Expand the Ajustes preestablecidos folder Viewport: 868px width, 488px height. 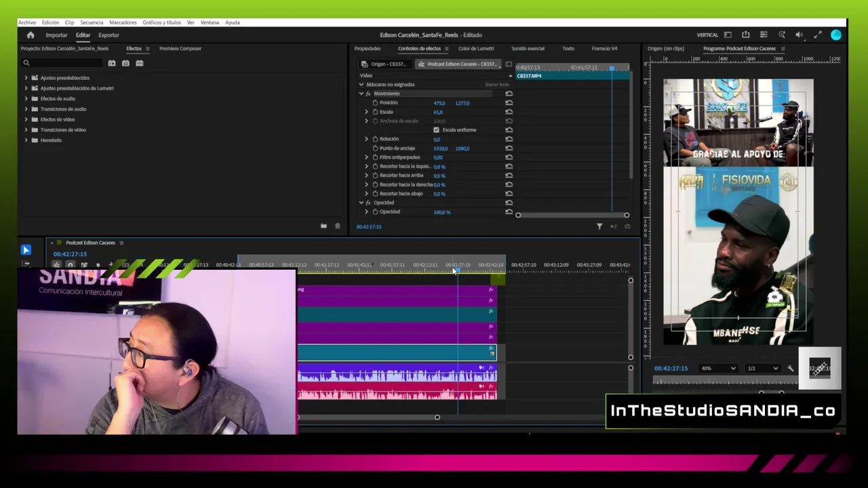(26, 78)
